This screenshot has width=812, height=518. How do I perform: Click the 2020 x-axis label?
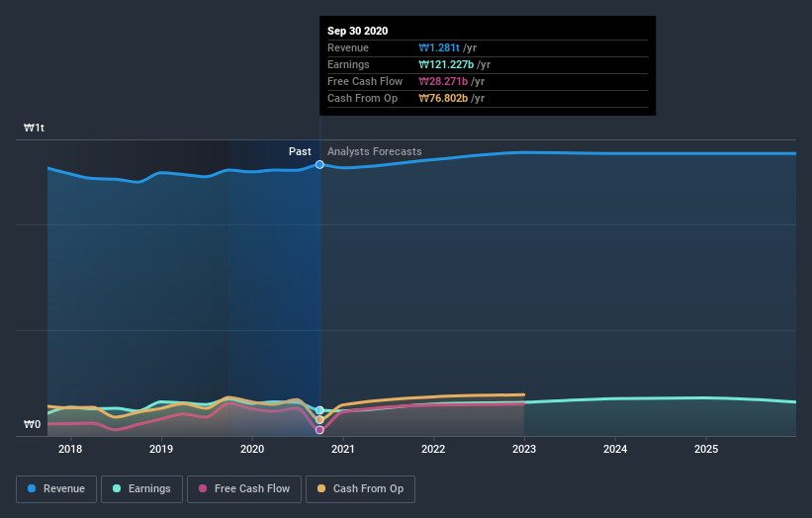point(252,449)
